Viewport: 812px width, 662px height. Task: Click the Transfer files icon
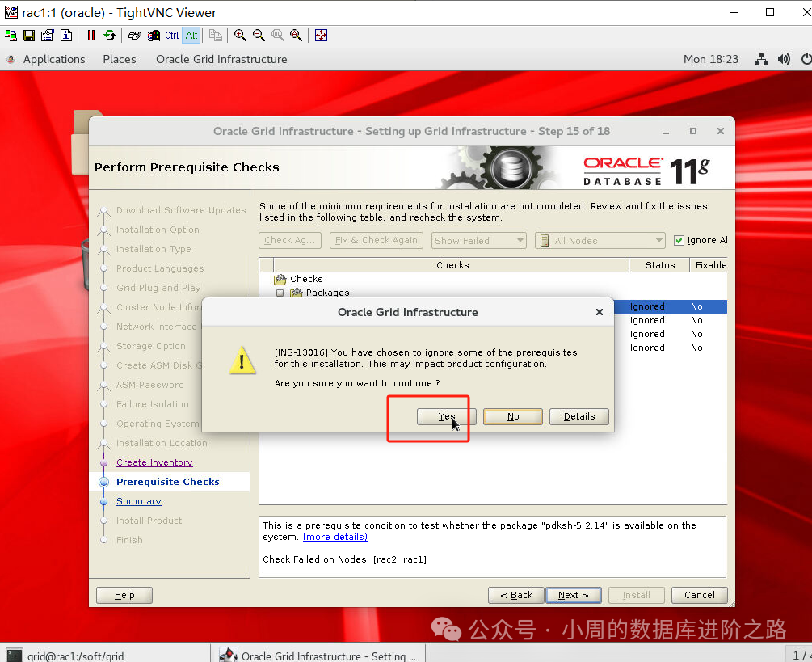[x=216, y=36]
